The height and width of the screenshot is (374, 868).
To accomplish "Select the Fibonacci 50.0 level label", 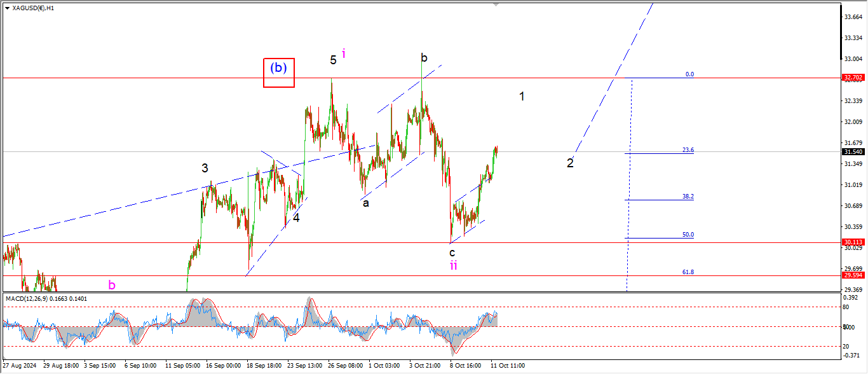I will click(x=688, y=235).
